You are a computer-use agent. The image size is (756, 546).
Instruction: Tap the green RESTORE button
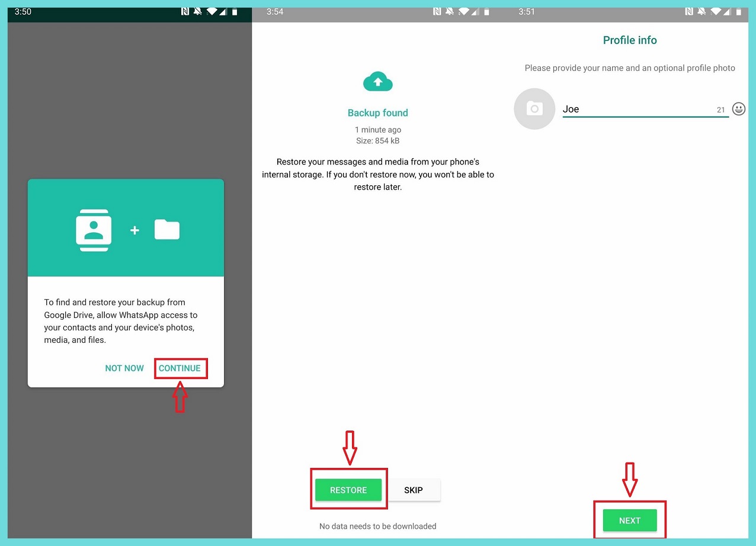348,490
